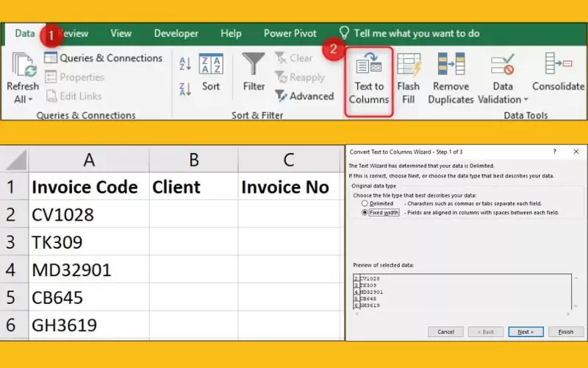
Task: Select cell containing CB645
Action: click(x=89, y=297)
